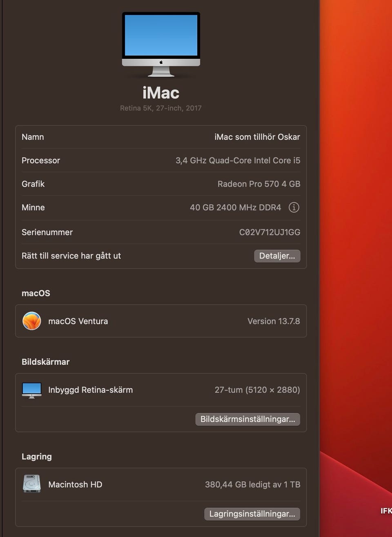The width and height of the screenshot is (392, 537).
Task: Click 27-tum (5120 × 2880) resolution text
Action: point(257,390)
